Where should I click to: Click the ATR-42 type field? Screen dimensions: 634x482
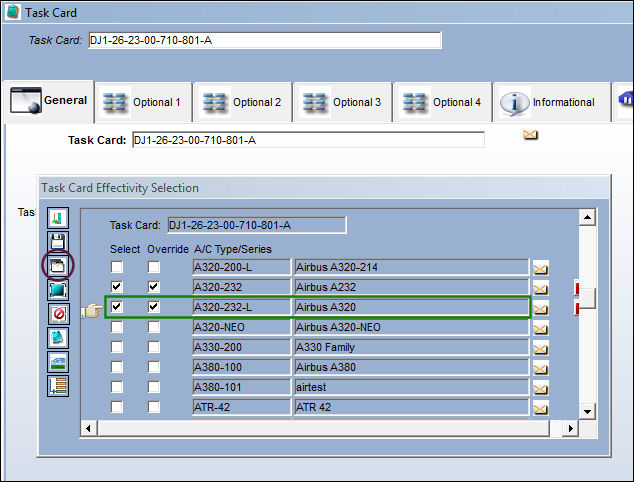click(x=241, y=407)
